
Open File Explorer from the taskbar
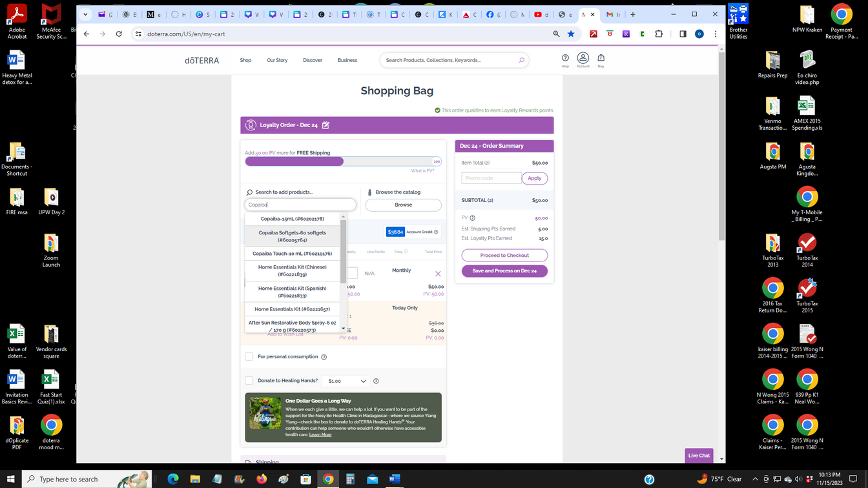(x=195, y=479)
